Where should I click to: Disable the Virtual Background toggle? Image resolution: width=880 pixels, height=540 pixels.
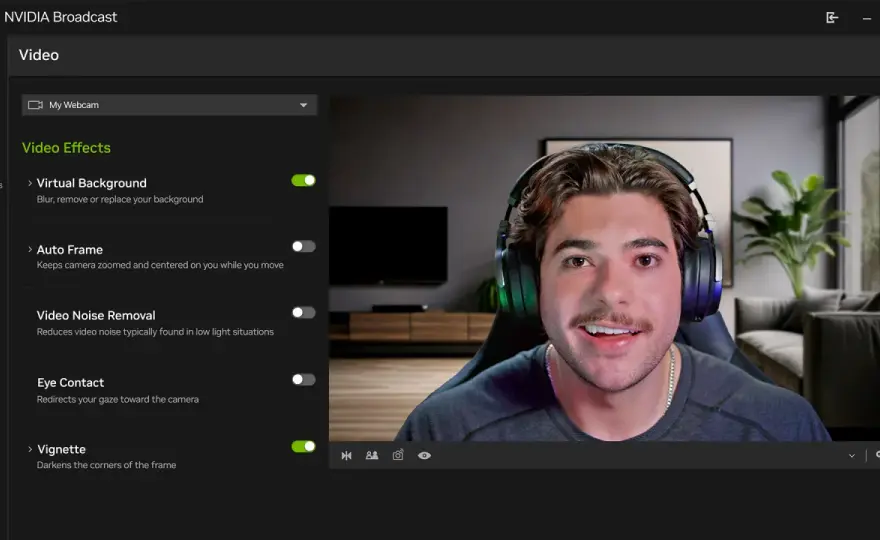coord(303,180)
